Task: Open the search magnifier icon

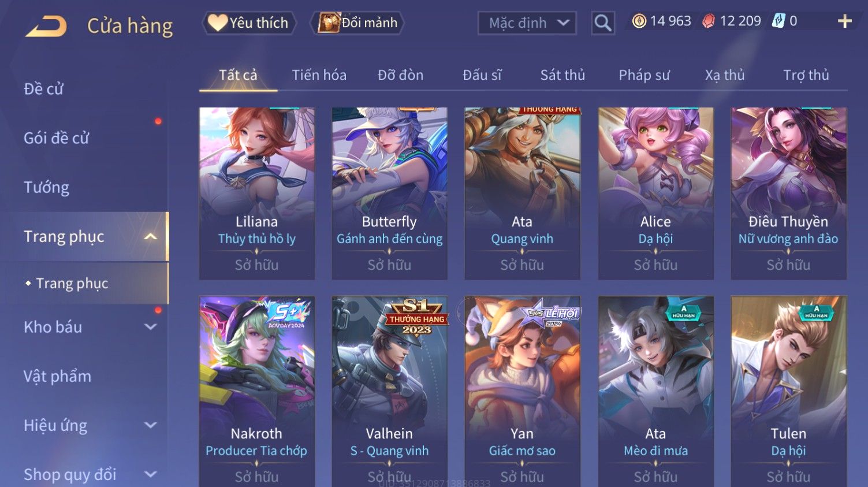Action: coord(602,23)
